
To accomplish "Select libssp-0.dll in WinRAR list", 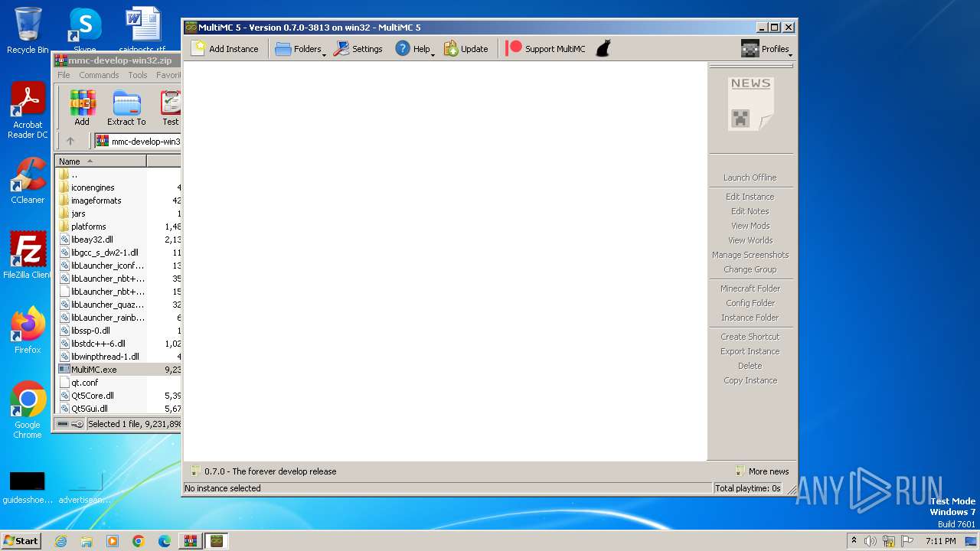I will click(x=90, y=331).
